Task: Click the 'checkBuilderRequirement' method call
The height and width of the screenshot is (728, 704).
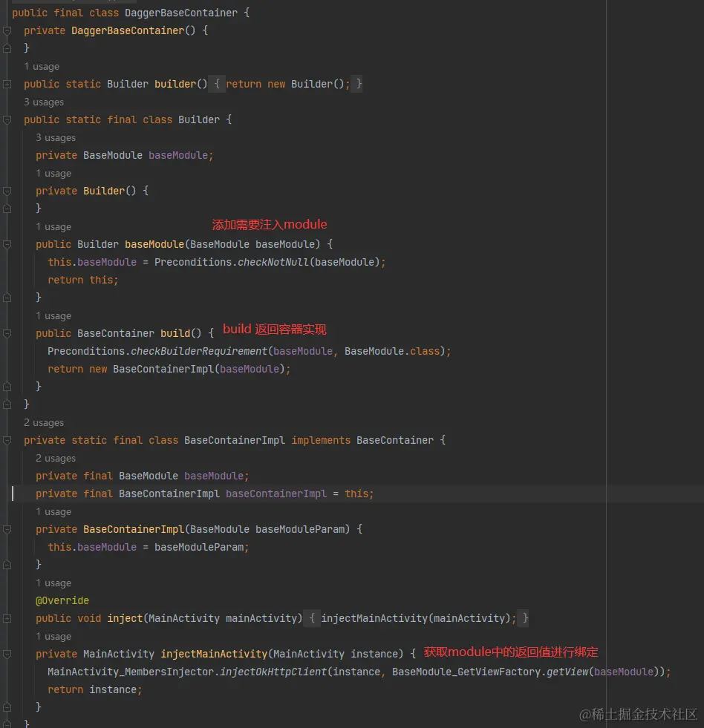Action: pyautogui.click(x=199, y=351)
